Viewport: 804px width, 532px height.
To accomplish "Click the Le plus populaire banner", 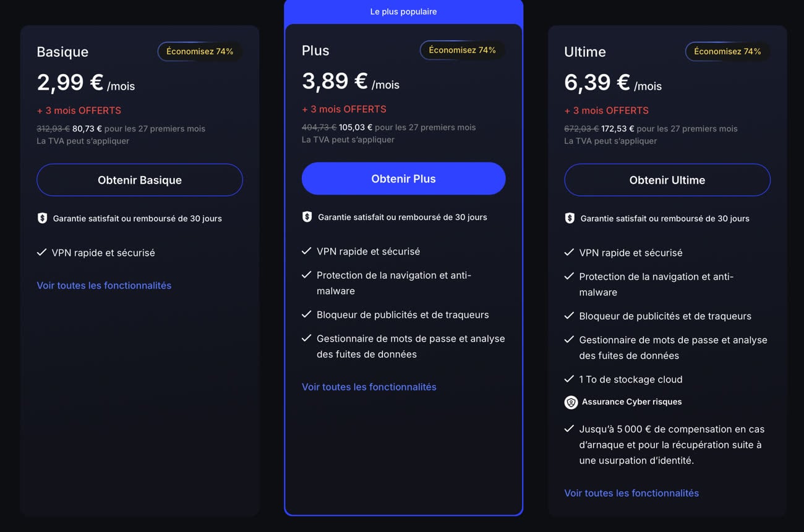I will coord(403,12).
